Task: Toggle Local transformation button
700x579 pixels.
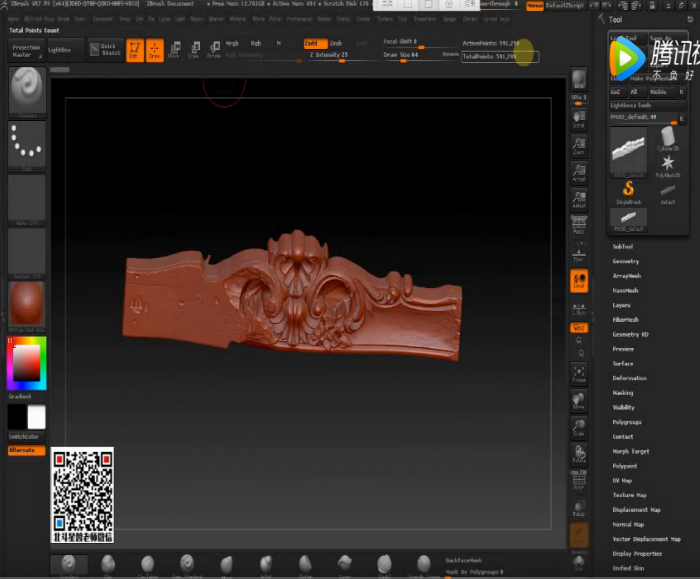Action: click(x=579, y=281)
